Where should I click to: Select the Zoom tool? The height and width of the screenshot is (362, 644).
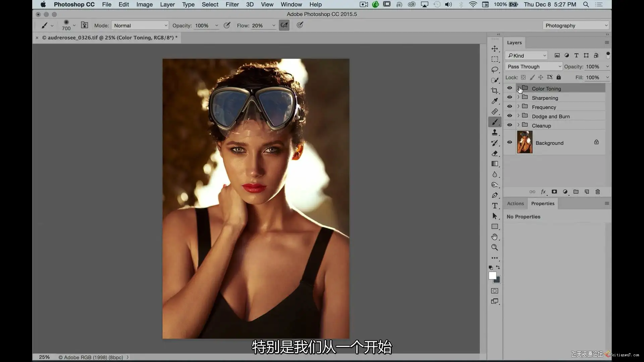[x=494, y=247]
